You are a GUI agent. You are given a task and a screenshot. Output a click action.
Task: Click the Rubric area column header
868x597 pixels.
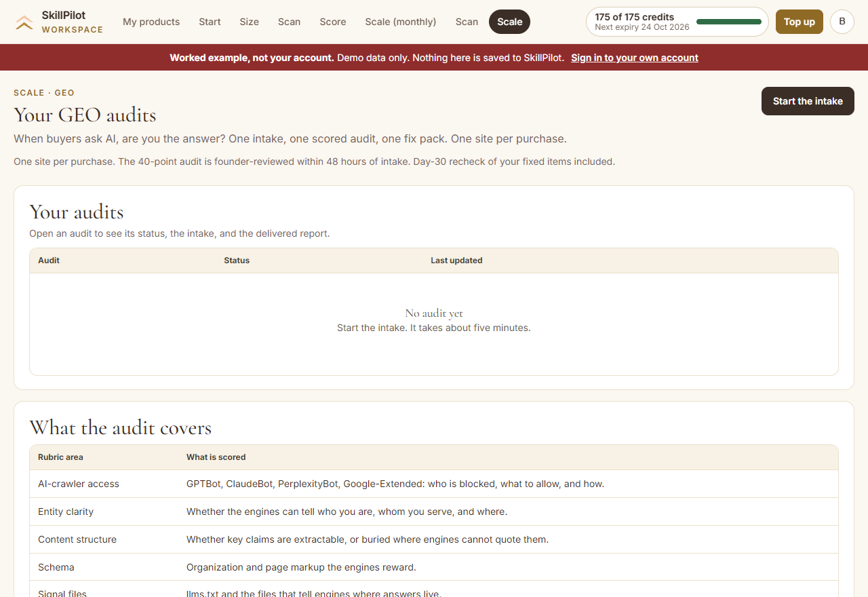click(60, 457)
